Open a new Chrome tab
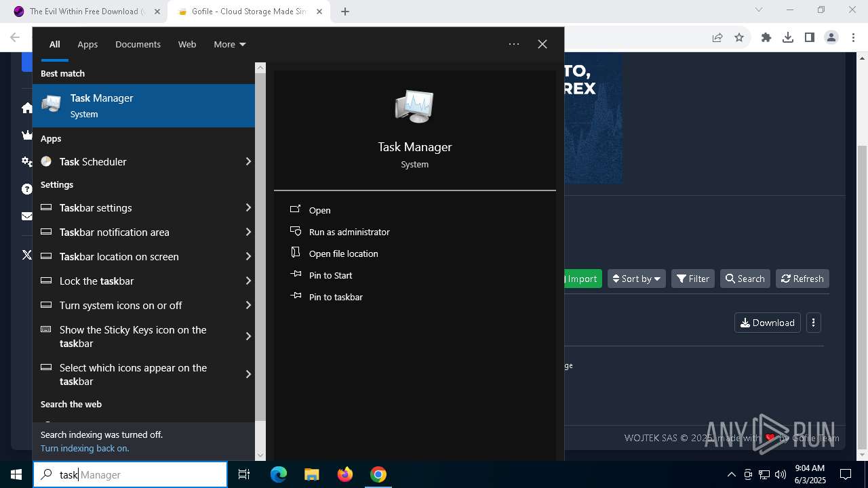 (345, 12)
